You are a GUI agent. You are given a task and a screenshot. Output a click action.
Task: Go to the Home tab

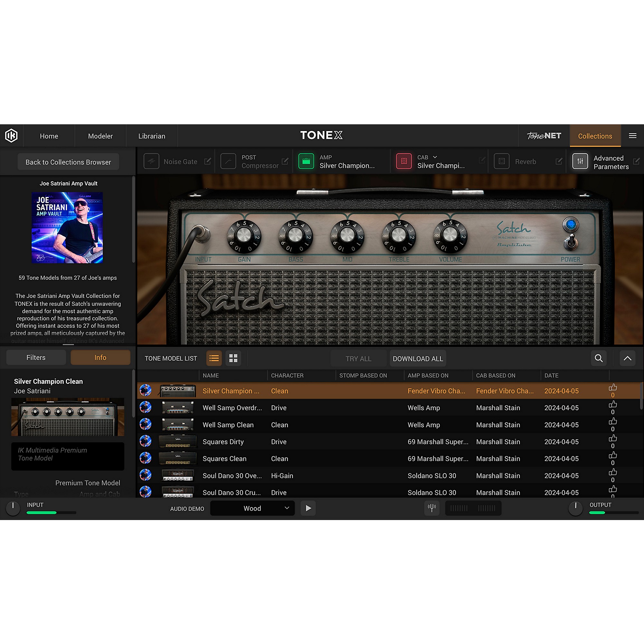[49, 136]
